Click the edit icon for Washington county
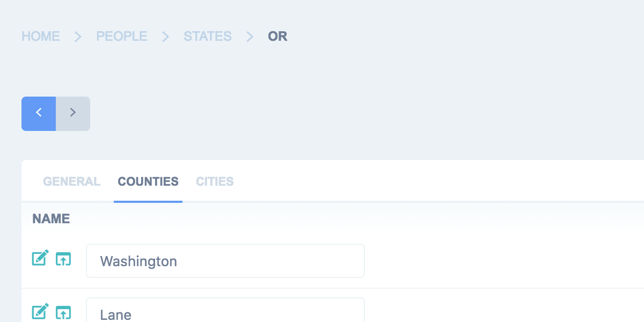This screenshot has width=644, height=322. tap(40, 258)
